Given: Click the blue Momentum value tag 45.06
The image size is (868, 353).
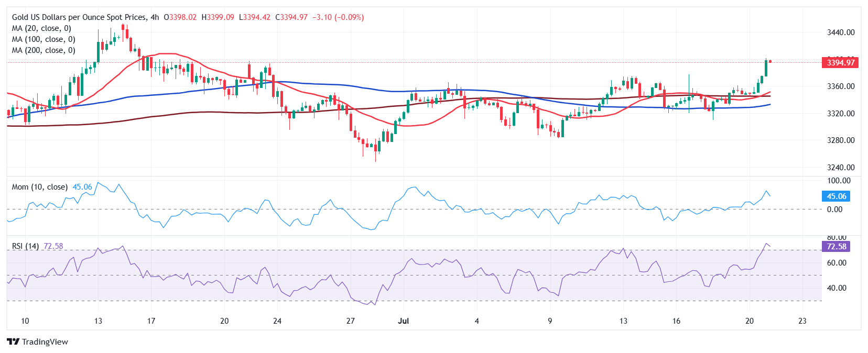Looking at the screenshot, I should [x=836, y=196].
